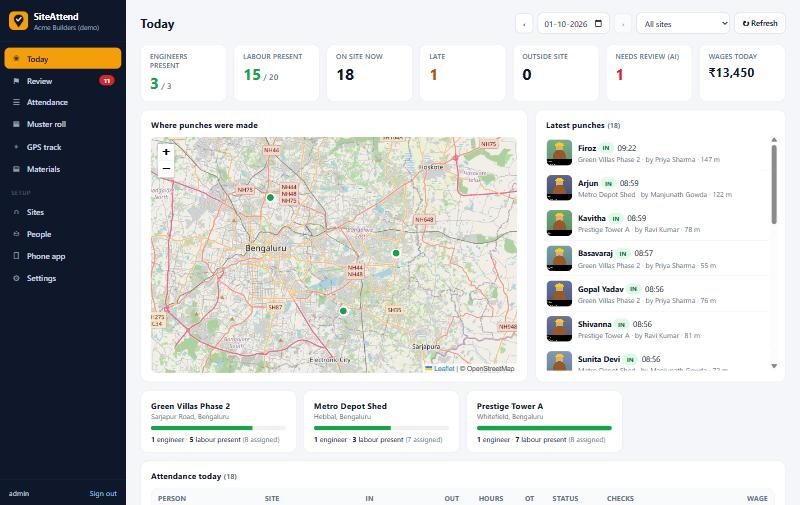800x505 pixels.
Task: Click the map punch marker above Electronic City
Action: (x=343, y=311)
